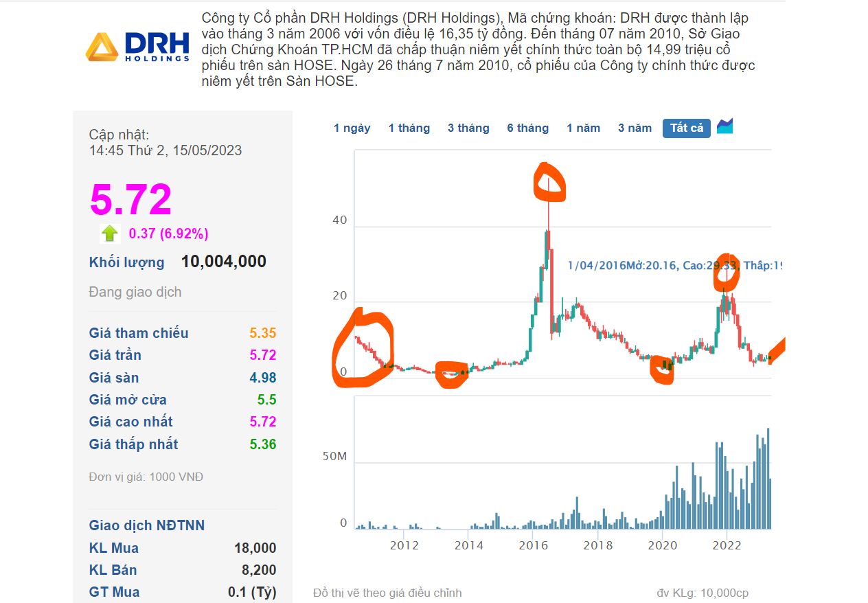Click the 'Khối lượng' label
This screenshot has height=603, width=868.
pos(127,262)
